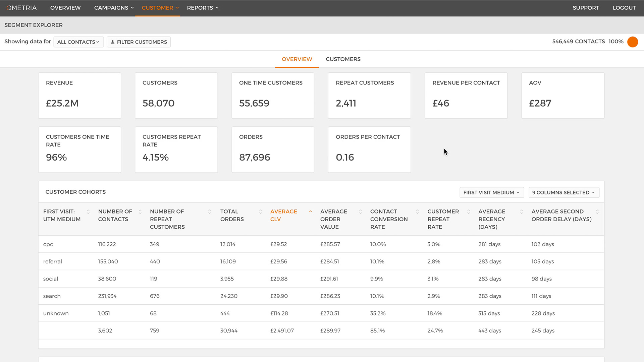The image size is (644, 362).
Task: Open the Campaigns menu
Action: click(114, 8)
